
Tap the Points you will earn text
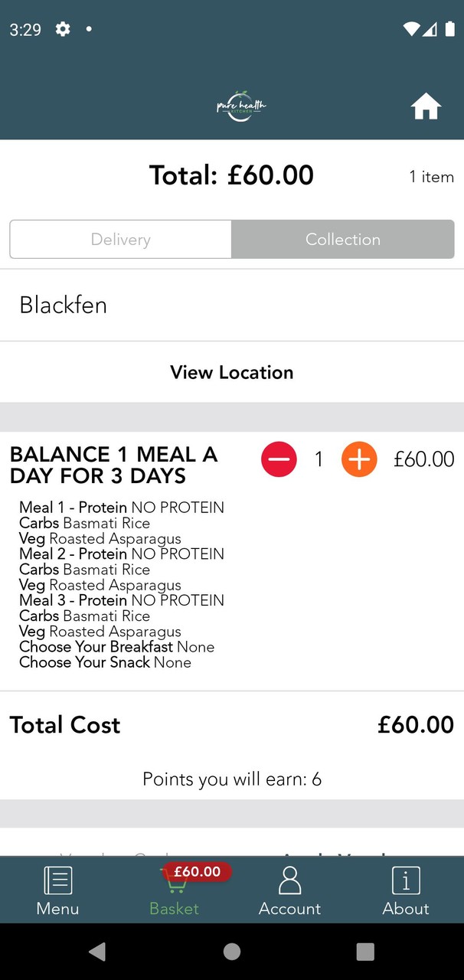point(232,779)
